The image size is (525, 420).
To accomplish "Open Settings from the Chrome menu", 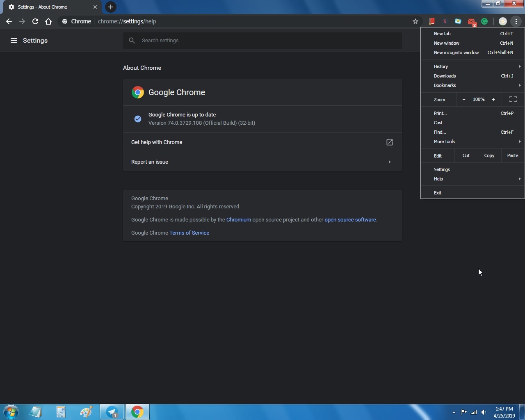I will (x=472, y=169).
